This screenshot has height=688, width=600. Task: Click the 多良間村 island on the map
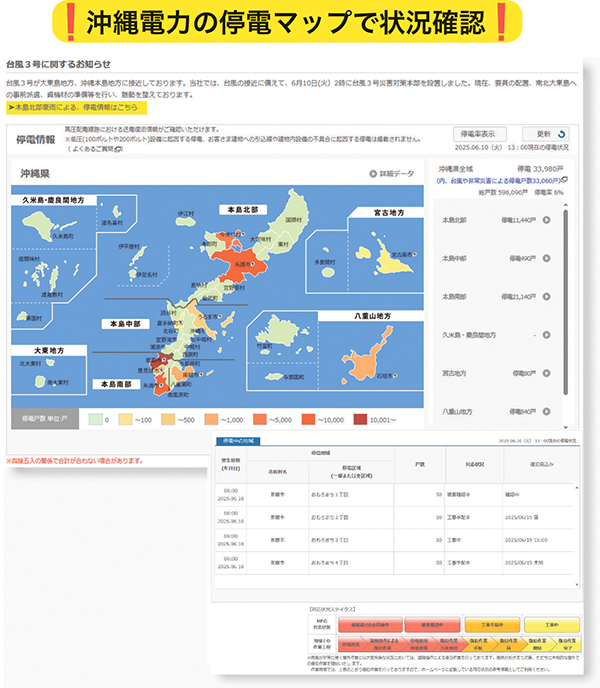click(x=328, y=272)
